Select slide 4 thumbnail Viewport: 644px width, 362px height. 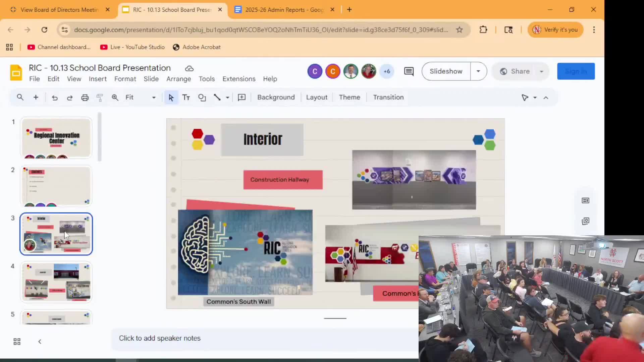[x=56, y=282]
